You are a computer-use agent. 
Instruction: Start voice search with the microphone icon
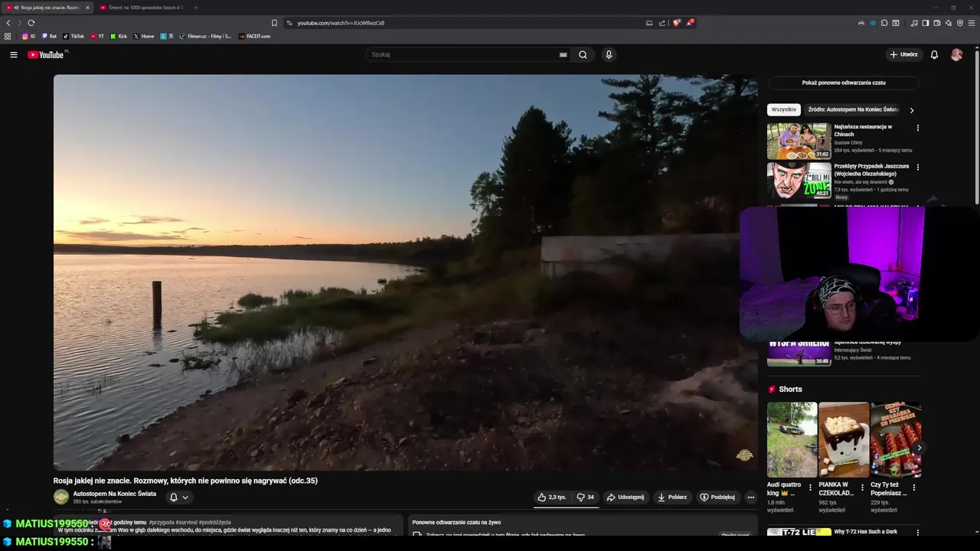coord(609,54)
